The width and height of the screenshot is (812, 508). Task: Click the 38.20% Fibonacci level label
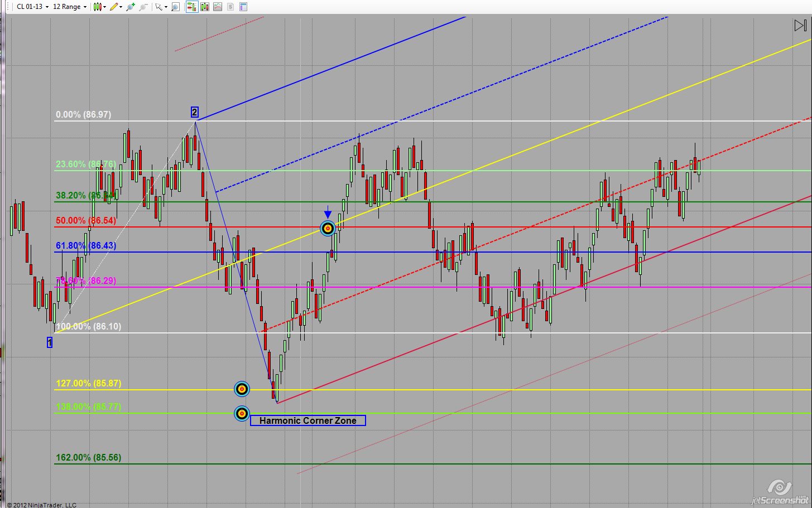(86, 195)
